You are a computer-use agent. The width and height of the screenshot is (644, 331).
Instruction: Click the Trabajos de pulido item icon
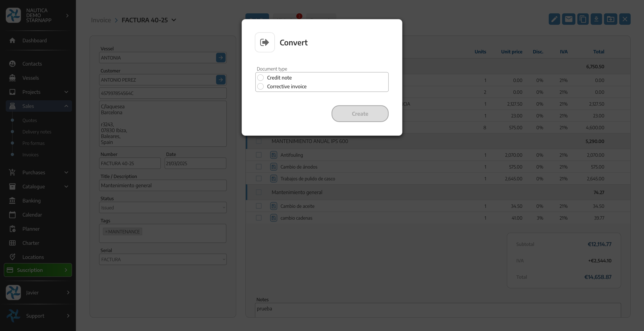click(273, 179)
